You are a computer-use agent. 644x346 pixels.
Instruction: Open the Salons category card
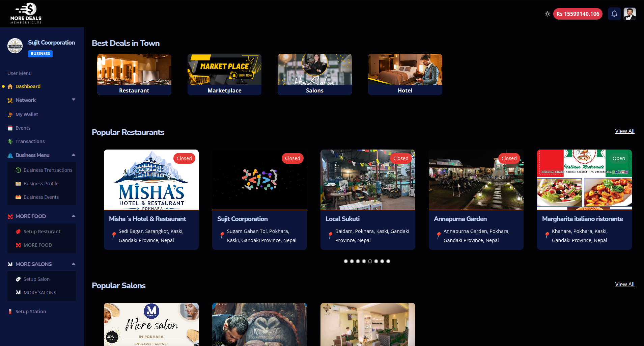tap(315, 74)
